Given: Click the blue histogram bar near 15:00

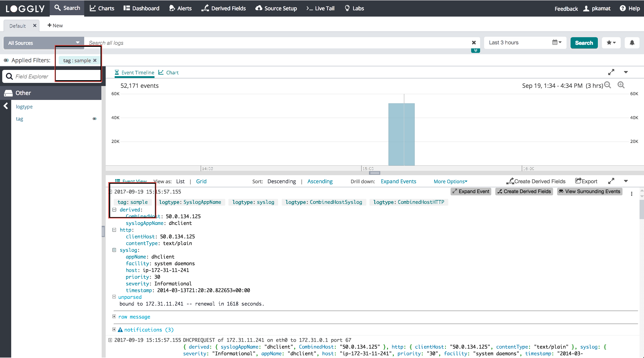Looking at the screenshot, I should coord(401,134).
